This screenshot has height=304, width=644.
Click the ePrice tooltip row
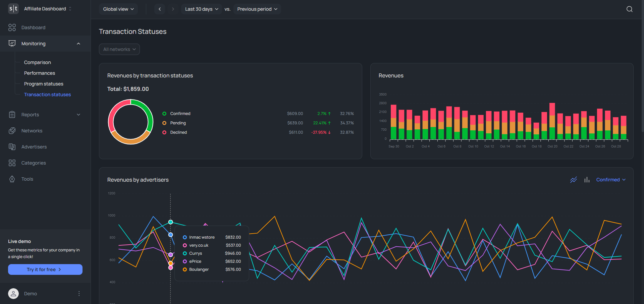coord(212,261)
